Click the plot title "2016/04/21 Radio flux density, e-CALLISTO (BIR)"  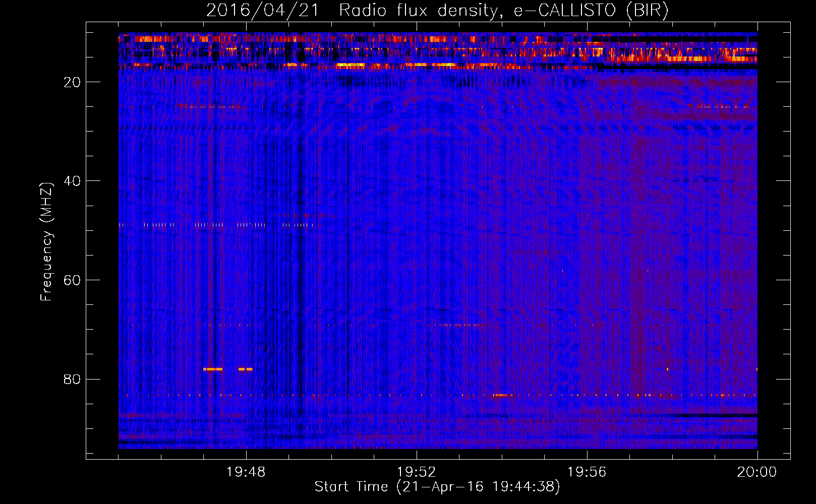pos(437,10)
